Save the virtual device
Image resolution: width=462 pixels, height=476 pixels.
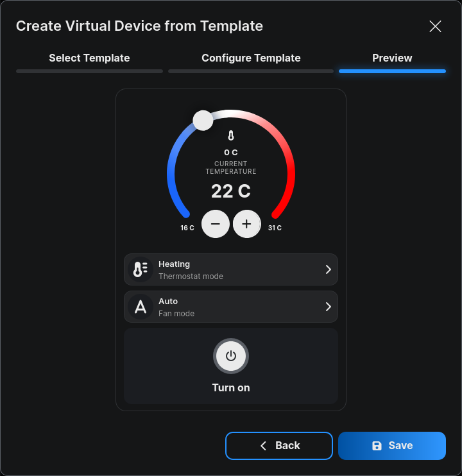click(x=392, y=446)
